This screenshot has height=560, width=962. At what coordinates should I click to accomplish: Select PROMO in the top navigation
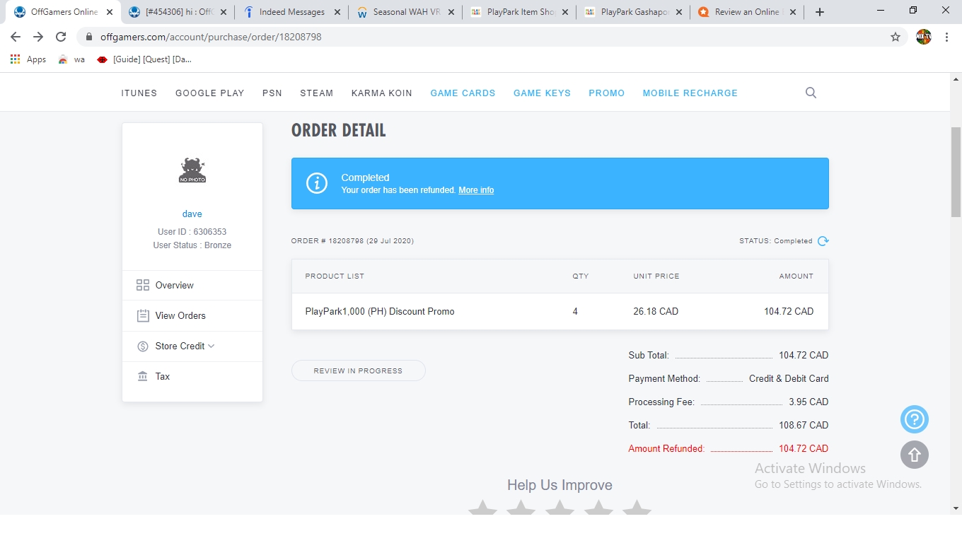coord(606,93)
